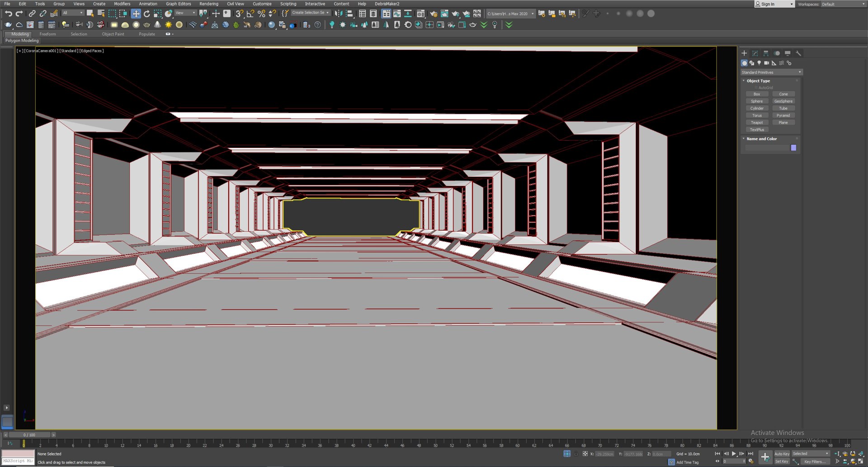Click the Undo arrow icon
This screenshot has height=467, width=868.
[8, 14]
